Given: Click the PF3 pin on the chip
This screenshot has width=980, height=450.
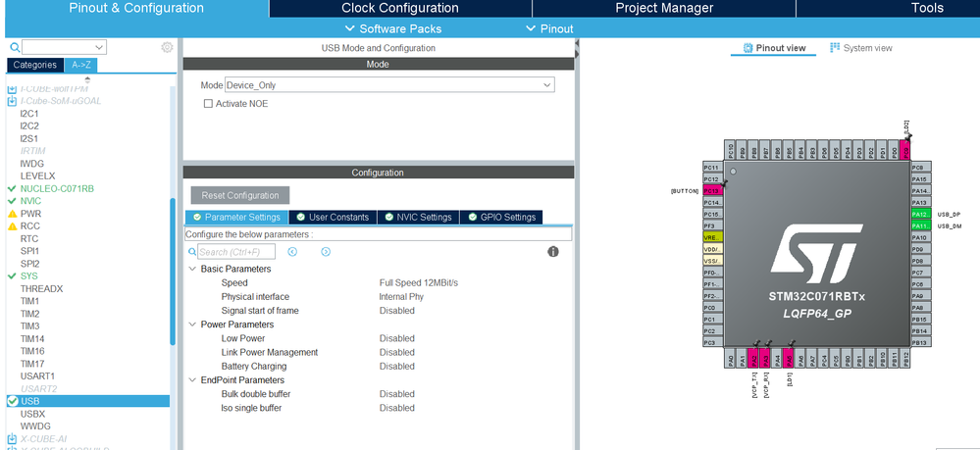Looking at the screenshot, I should pyautogui.click(x=713, y=225).
